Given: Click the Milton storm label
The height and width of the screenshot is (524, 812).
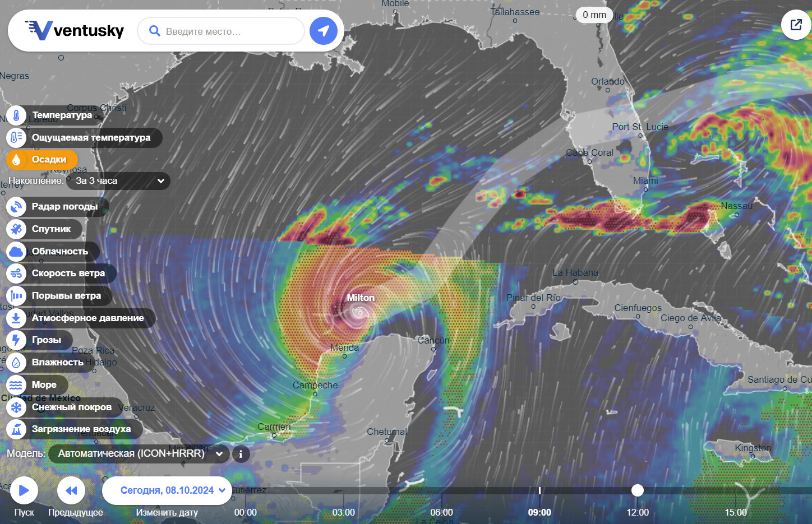Looking at the screenshot, I should pyautogui.click(x=361, y=298).
